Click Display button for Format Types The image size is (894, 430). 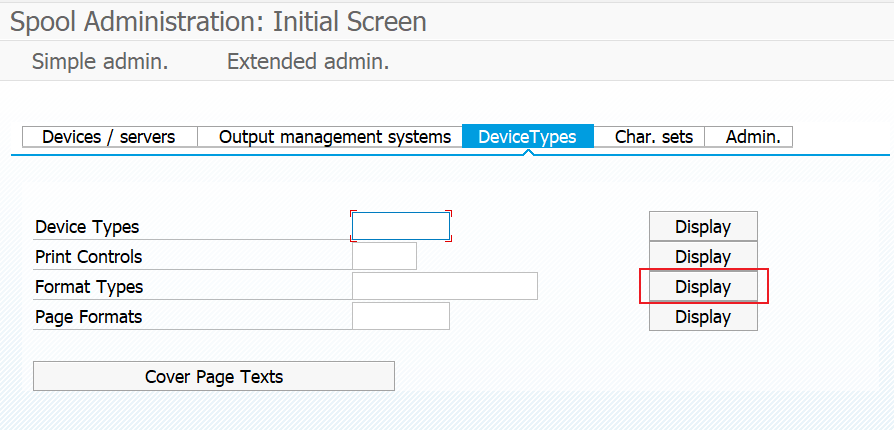(x=703, y=286)
